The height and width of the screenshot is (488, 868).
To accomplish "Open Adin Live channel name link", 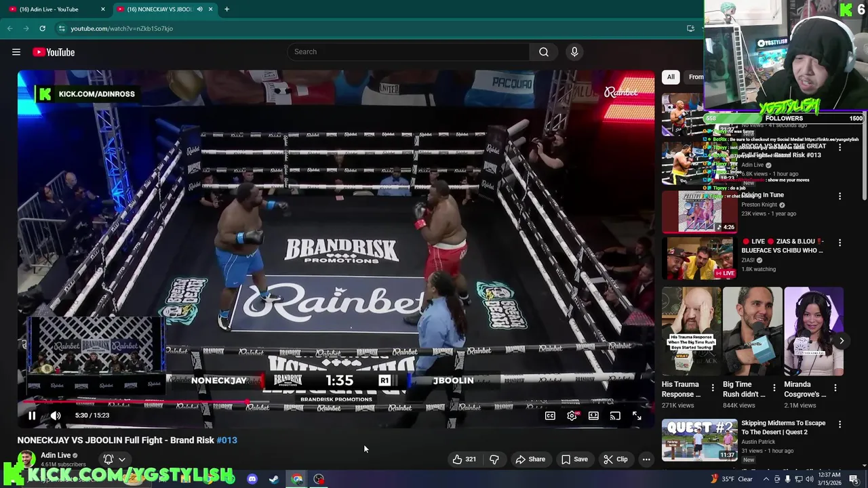I will pos(56,455).
